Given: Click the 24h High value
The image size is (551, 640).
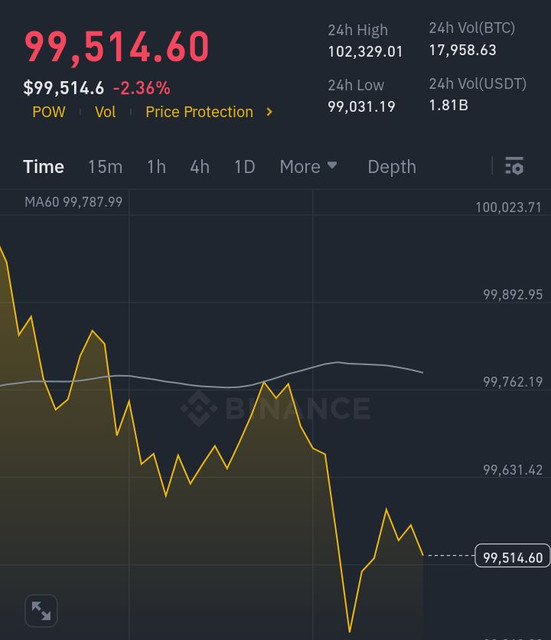Looking at the screenshot, I should 365,51.
